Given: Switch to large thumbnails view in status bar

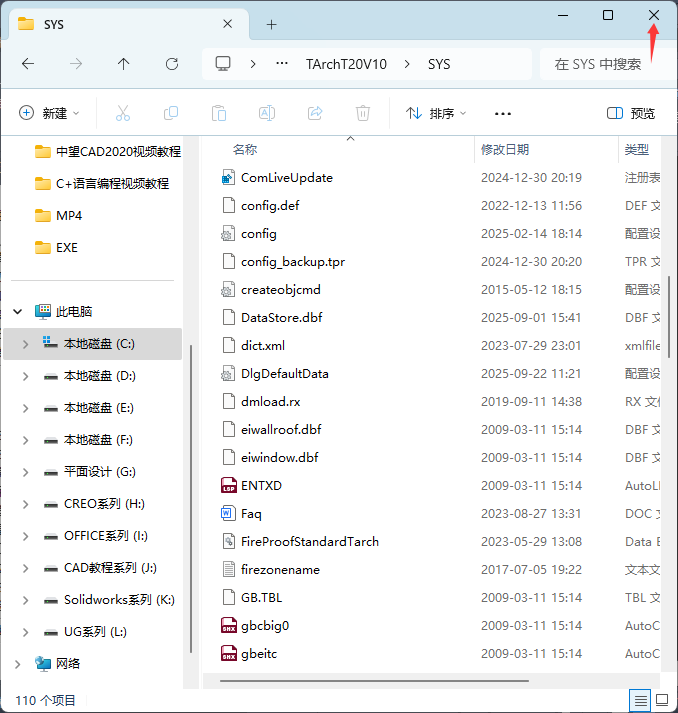Looking at the screenshot, I should click(x=662, y=700).
